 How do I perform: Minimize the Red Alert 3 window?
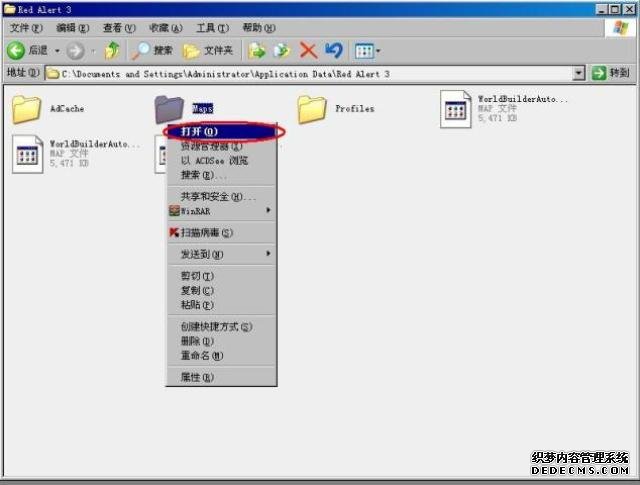[601, 9]
